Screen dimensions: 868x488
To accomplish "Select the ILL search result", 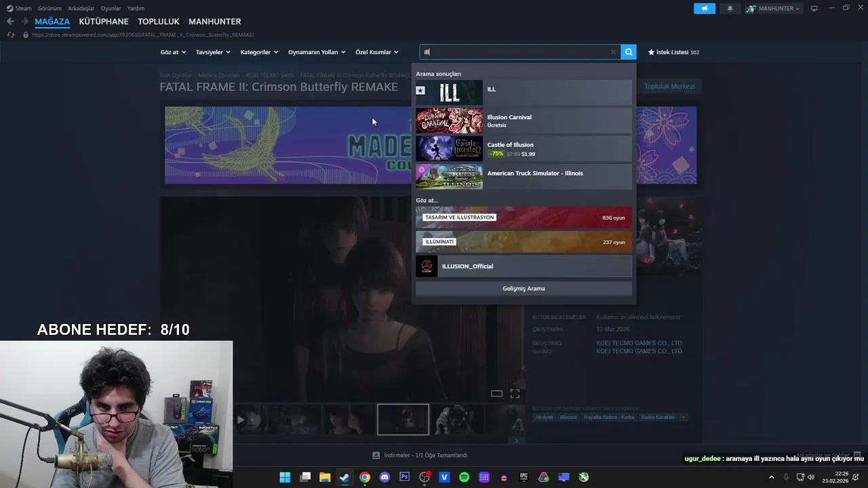I will 524,93.
